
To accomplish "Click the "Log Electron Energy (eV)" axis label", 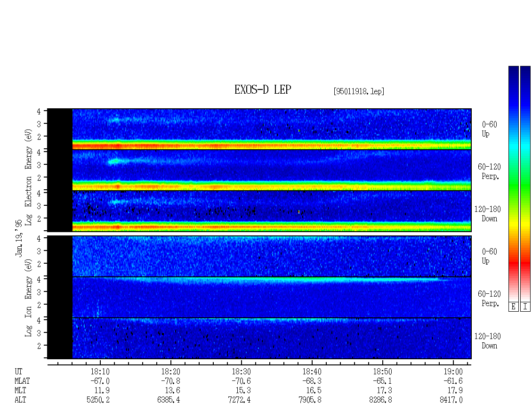I will point(28,177).
